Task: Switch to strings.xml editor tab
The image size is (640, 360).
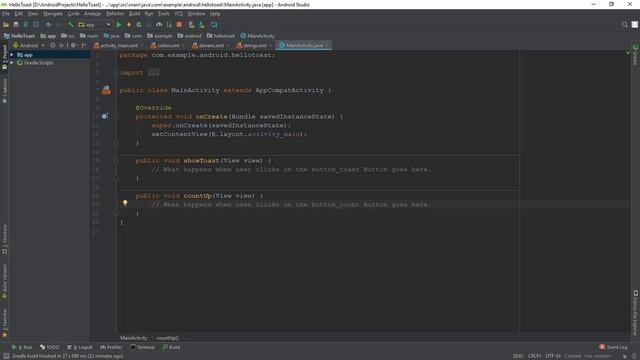Action: 254,45
